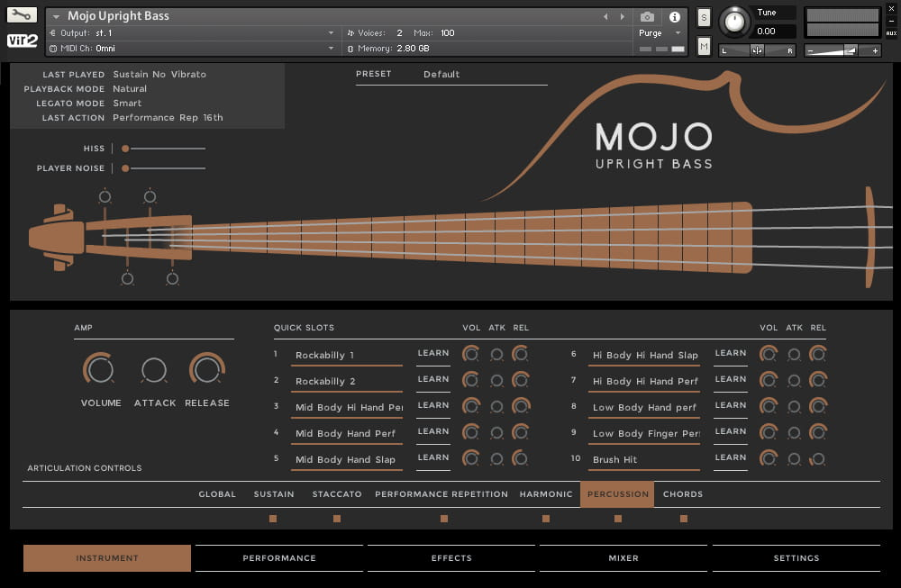This screenshot has width=901, height=588.
Task: Select the Harmonic articulation tab
Action: pos(546,494)
